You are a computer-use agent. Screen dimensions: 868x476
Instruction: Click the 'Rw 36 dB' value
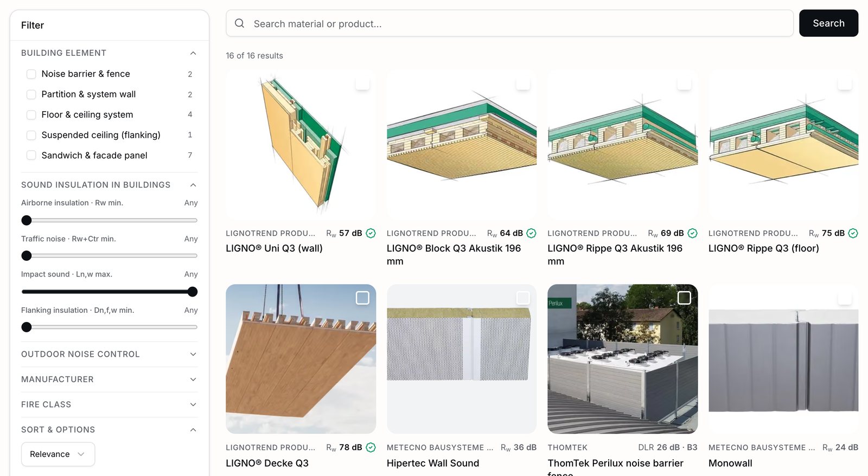point(519,447)
